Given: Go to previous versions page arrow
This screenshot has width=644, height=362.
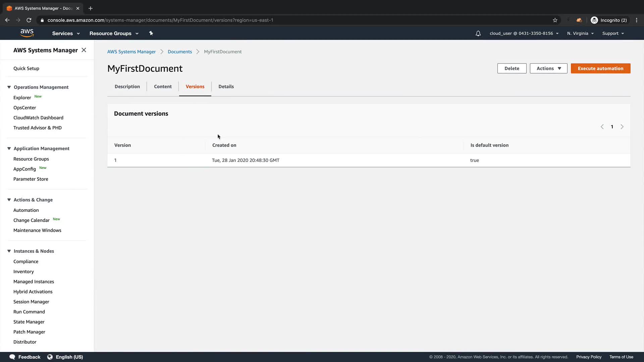Looking at the screenshot, I should point(602,127).
